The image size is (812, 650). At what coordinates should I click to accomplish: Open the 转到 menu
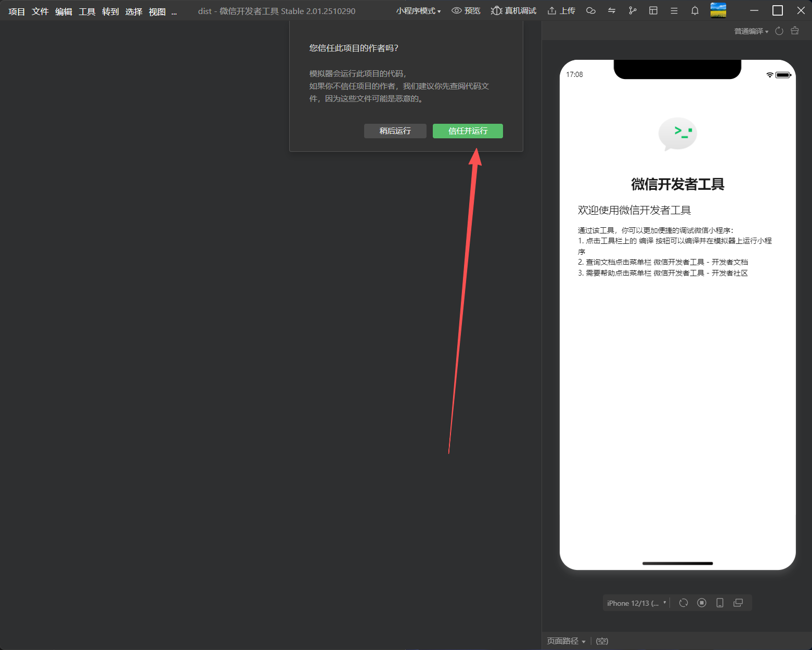pyautogui.click(x=110, y=11)
